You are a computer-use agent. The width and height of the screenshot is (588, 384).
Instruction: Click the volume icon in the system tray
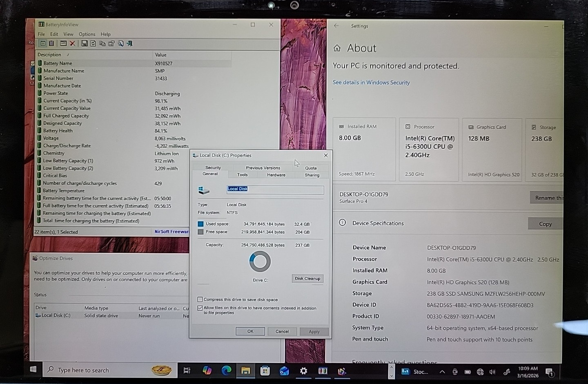coord(492,372)
